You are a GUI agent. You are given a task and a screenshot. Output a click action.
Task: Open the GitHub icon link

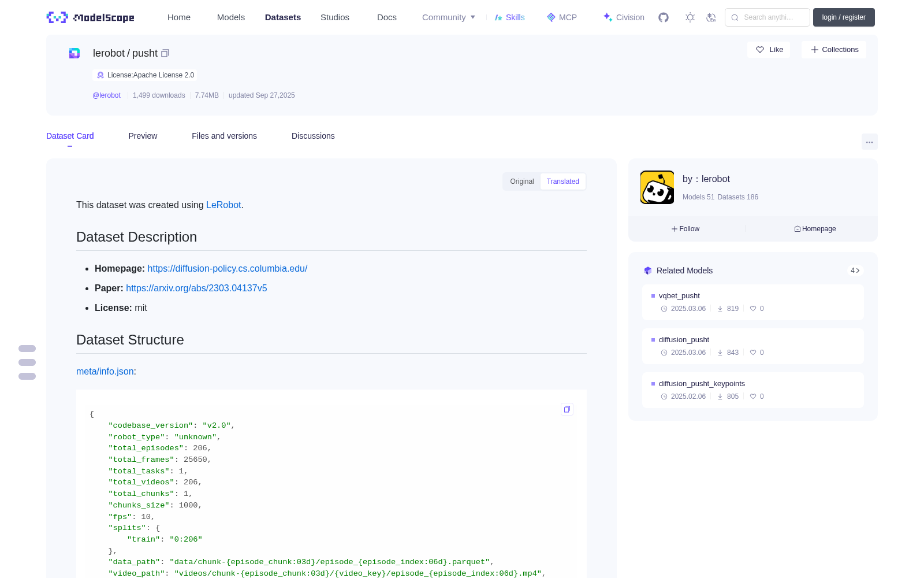coord(664,17)
